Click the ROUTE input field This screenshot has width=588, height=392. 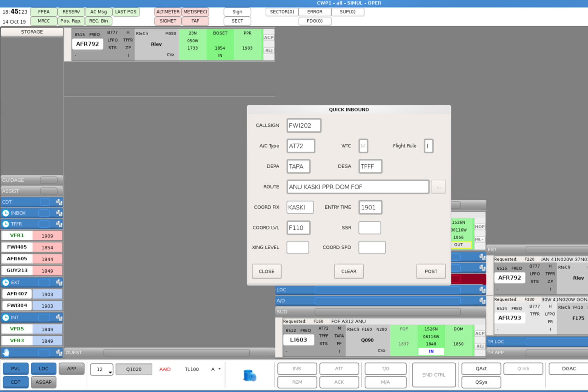point(358,187)
